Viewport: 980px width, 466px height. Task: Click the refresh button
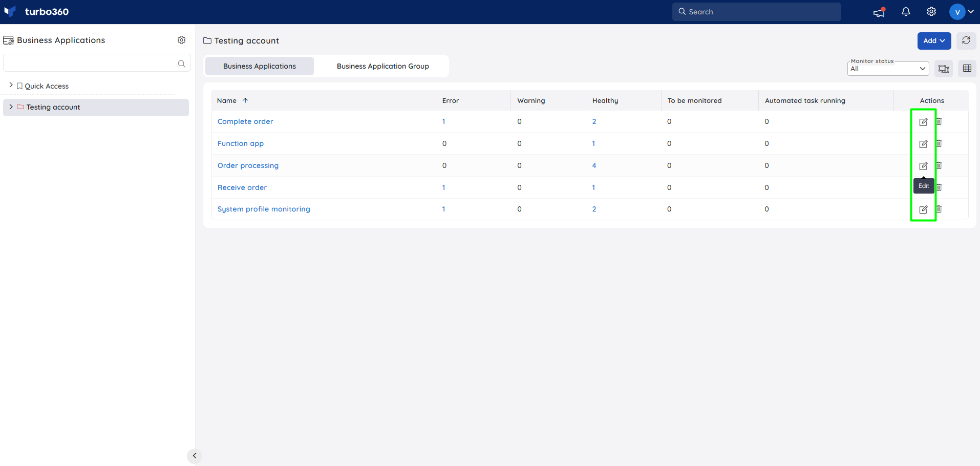tap(966, 40)
